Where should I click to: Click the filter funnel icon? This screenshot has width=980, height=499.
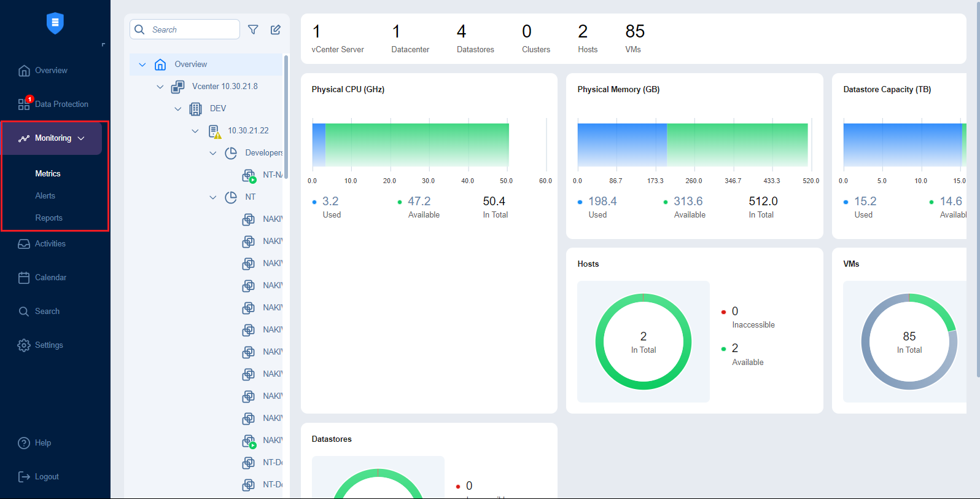pyautogui.click(x=253, y=29)
